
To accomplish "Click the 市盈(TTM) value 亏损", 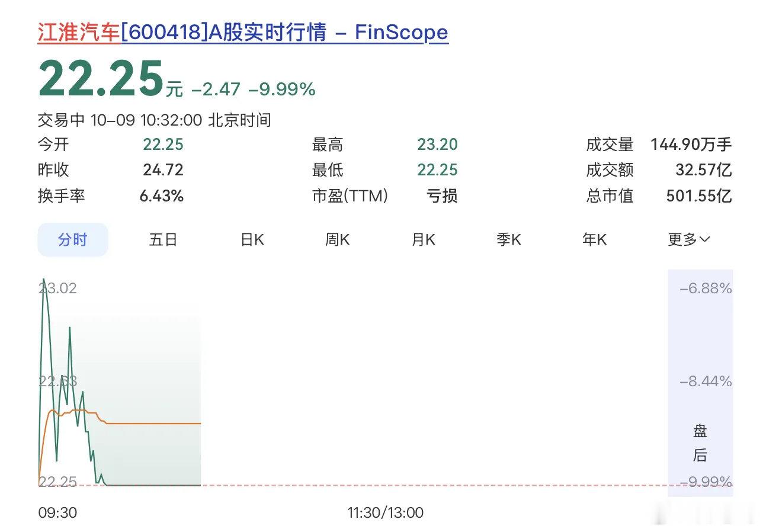I will [442, 196].
